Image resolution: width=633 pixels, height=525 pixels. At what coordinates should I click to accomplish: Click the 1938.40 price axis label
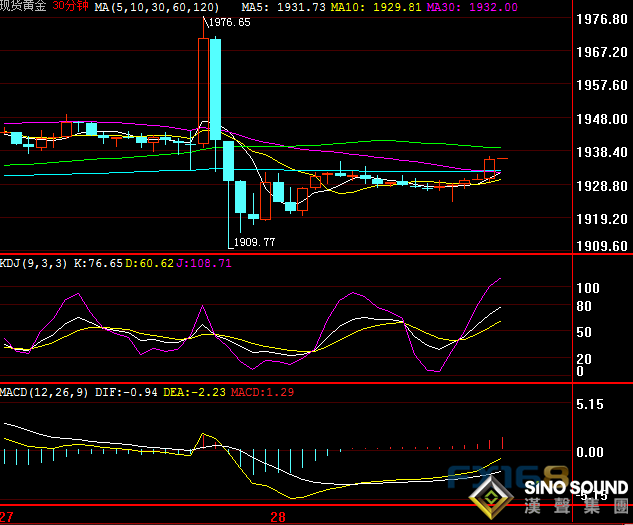[602, 152]
